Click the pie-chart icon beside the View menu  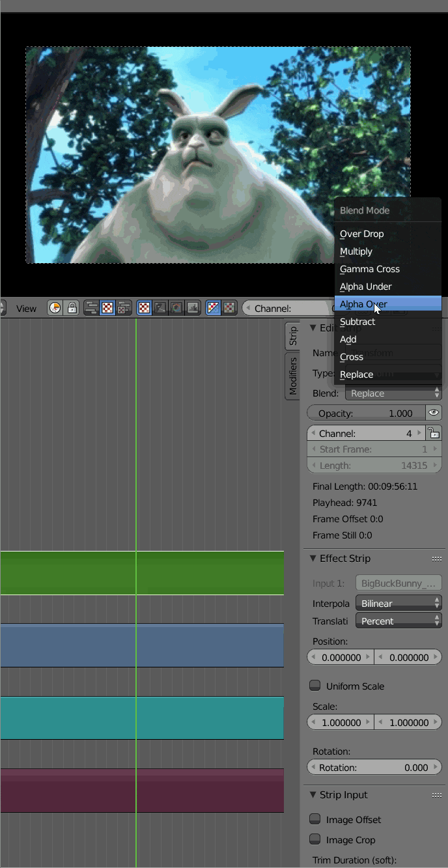pyautogui.click(x=55, y=308)
